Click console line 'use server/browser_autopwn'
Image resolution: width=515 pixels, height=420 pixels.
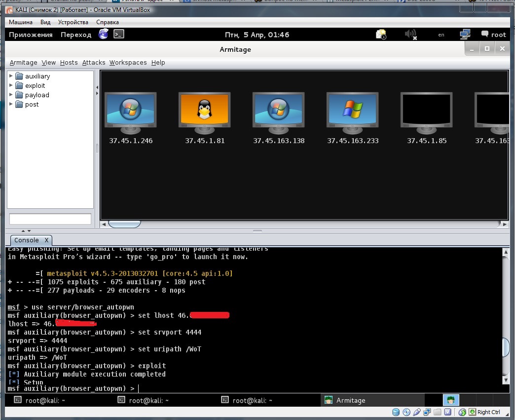pos(83,307)
